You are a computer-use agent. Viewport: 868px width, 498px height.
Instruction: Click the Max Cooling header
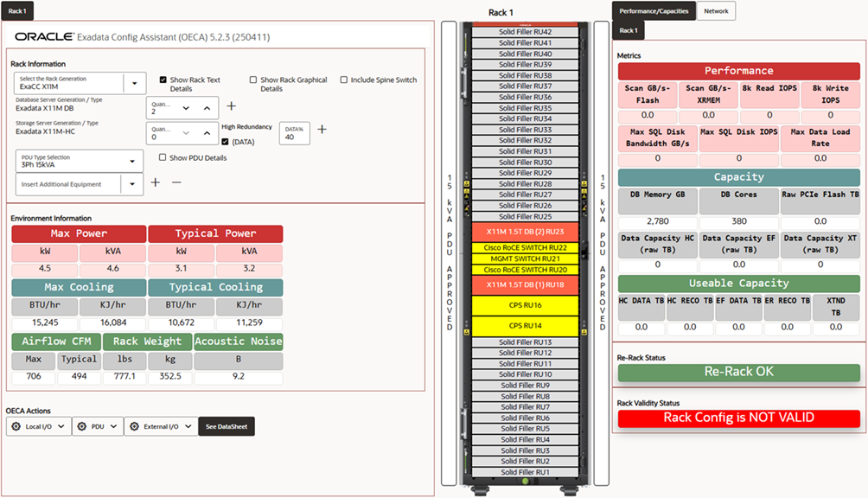click(x=80, y=288)
